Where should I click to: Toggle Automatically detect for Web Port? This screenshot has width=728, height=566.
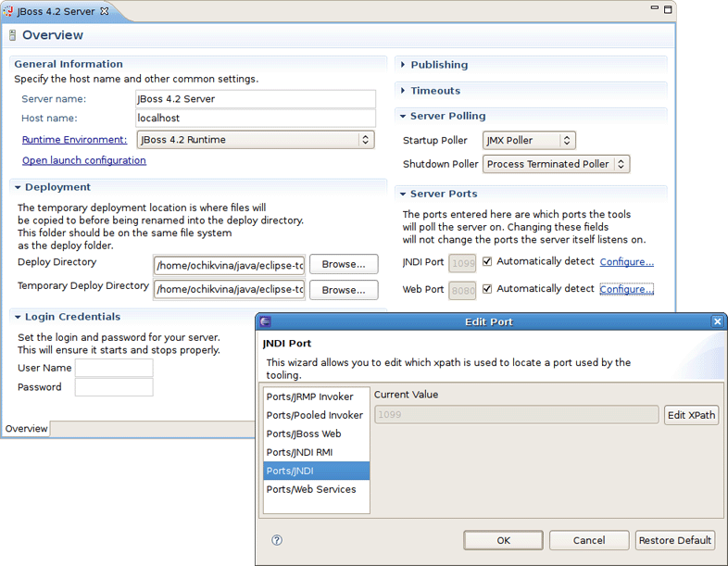pyautogui.click(x=487, y=289)
